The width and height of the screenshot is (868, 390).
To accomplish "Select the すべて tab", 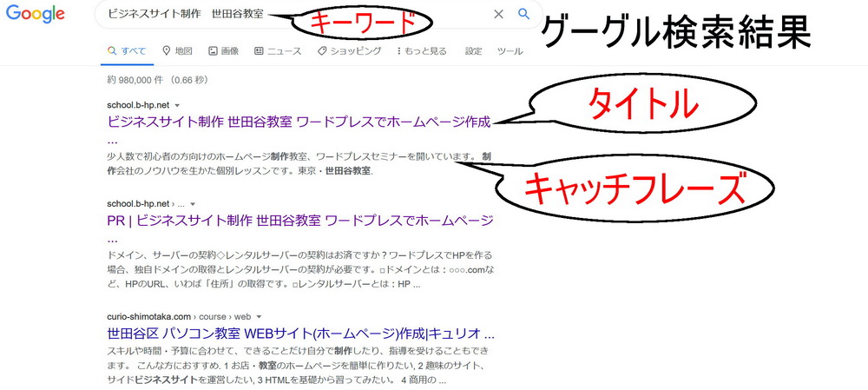I will tap(127, 51).
